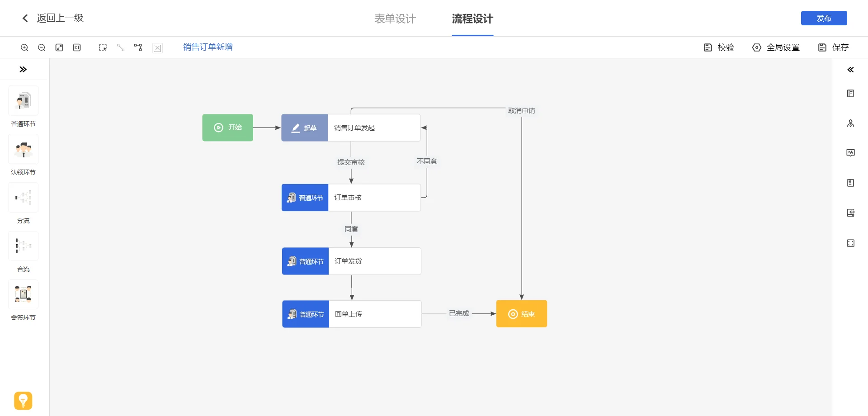This screenshot has height=416, width=868.
Task: Open the notebook properties icon in right panel
Action: (850, 94)
